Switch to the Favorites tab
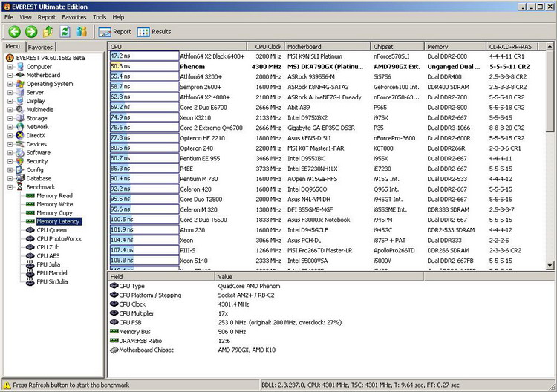 [40, 48]
